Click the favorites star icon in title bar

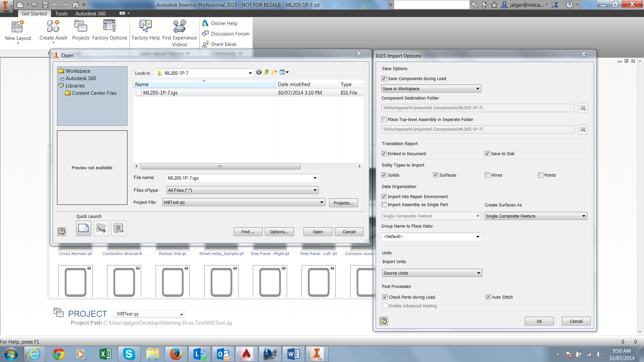click(x=494, y=5)
